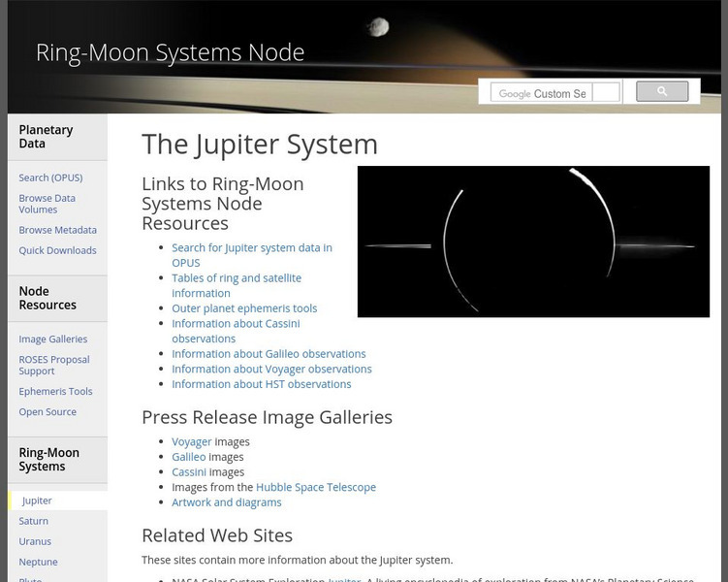Viewport: 728px width, 582px height.
Task: Open Information about Galileo observations
Action: coord(269,354)
